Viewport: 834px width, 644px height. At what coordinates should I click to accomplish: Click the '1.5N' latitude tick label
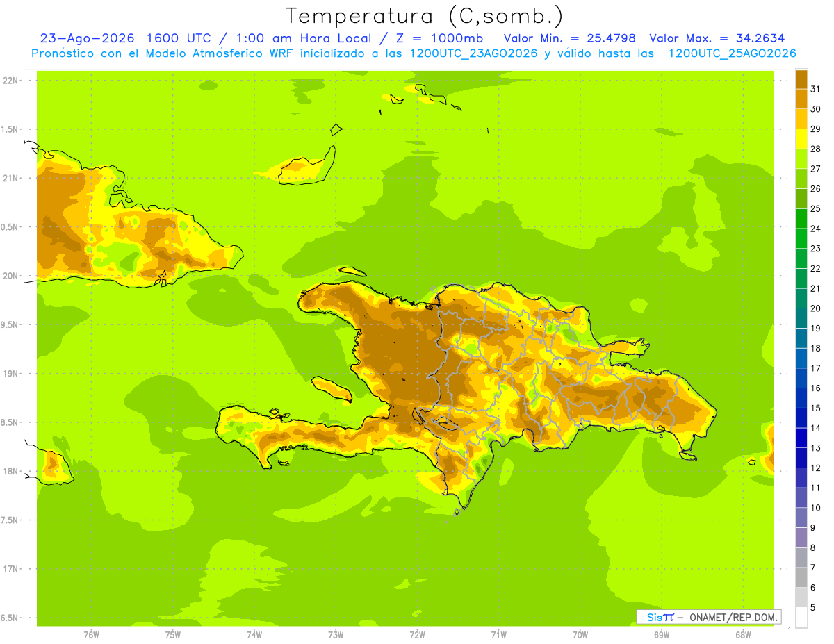click(10, 129)
